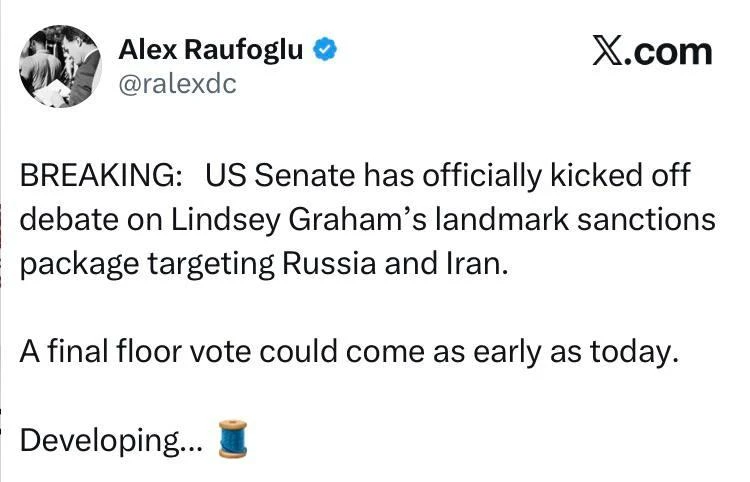The width and height of the screenshot is (750, 482).
Task: Click the word "today." in the post
Action: coord(634,352)
